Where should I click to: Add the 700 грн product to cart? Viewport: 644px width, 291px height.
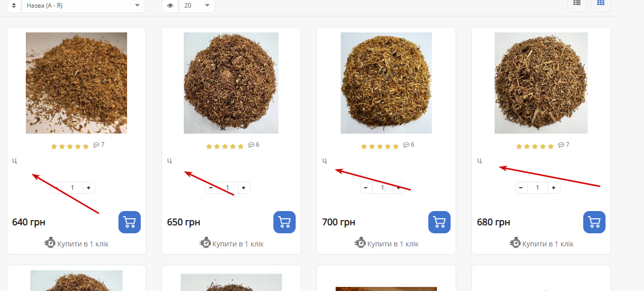pyautogui.click(x=439, y=222)
